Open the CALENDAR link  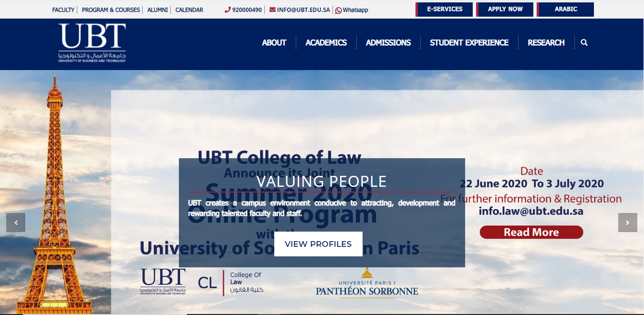point(189,10)
